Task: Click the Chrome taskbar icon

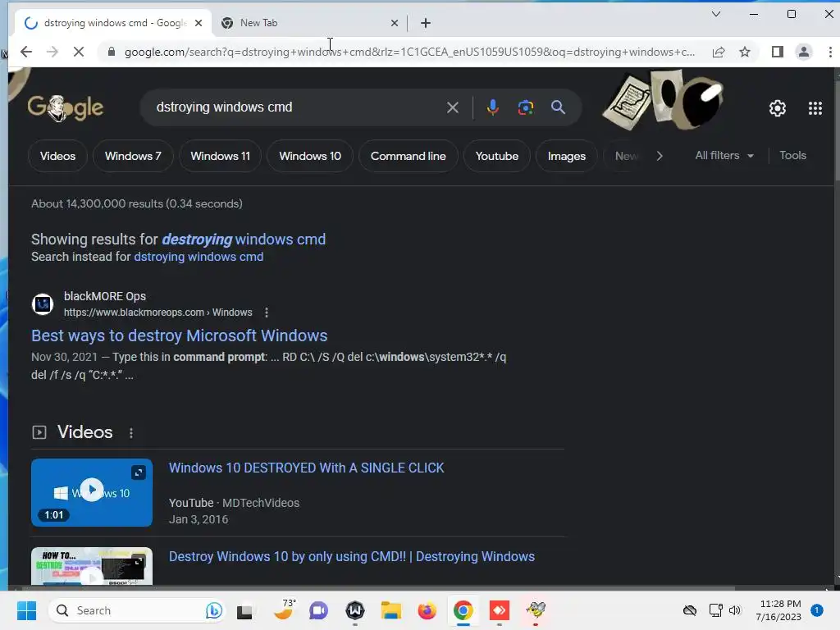Action: point(463,610)
